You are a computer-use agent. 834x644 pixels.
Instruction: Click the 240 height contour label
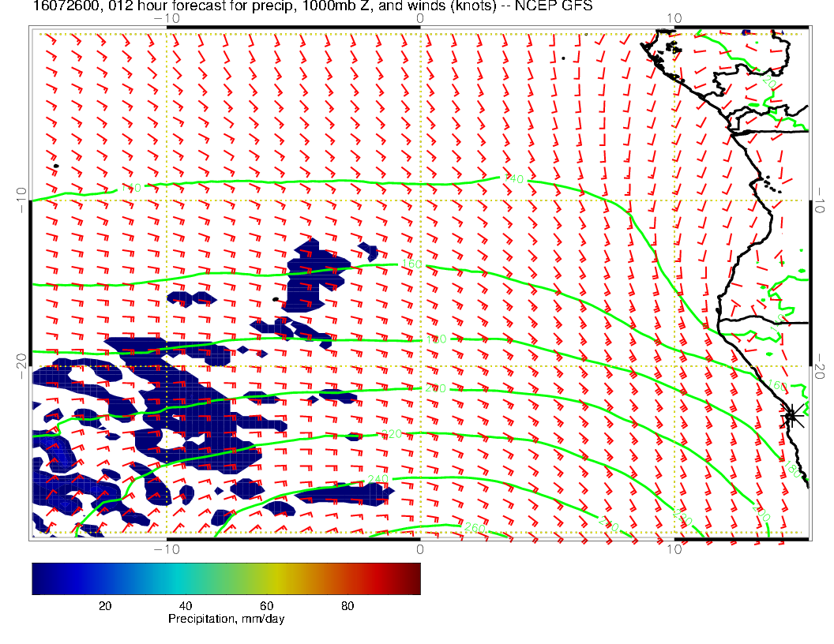(379, 479)
